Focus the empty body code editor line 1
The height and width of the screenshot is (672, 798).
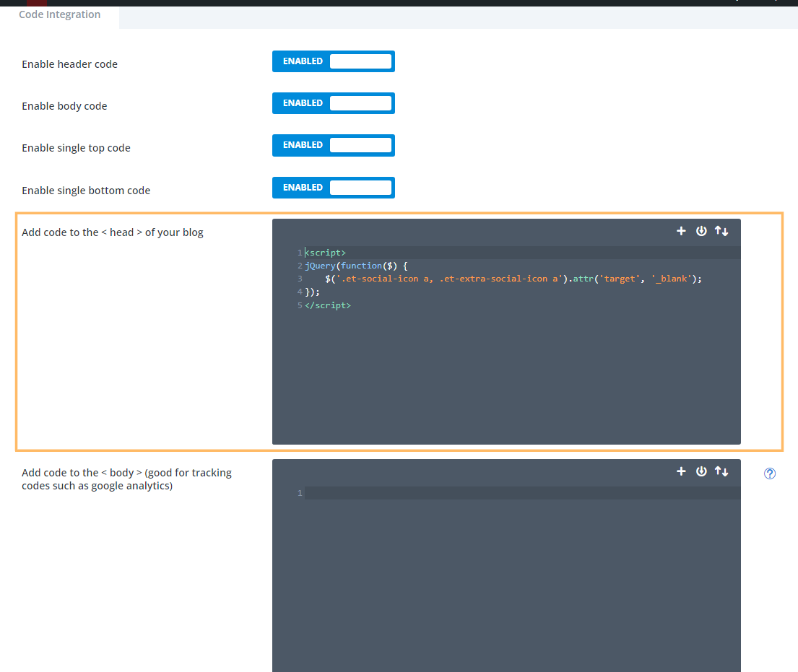pyautogui.click(x=523, y=493)
